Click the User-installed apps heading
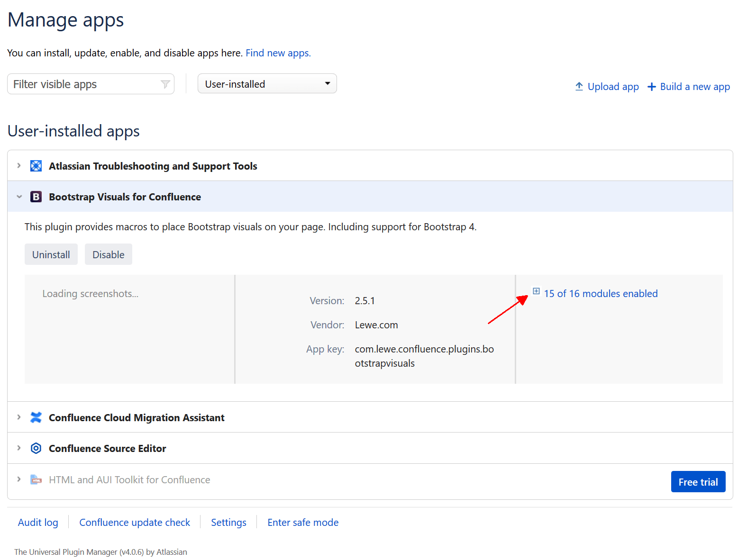The image size is (738, 560). point(73,131)
